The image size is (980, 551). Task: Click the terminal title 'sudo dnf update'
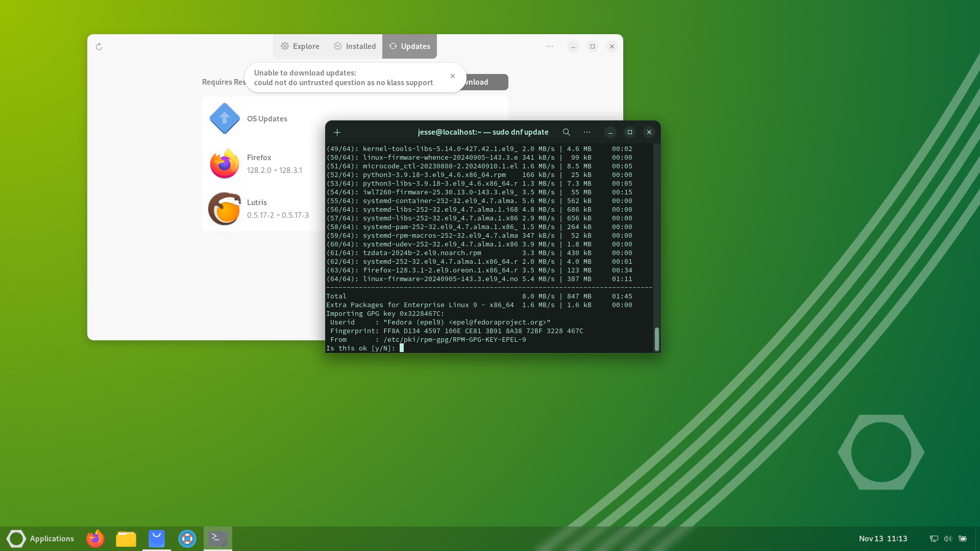(521, 132)
